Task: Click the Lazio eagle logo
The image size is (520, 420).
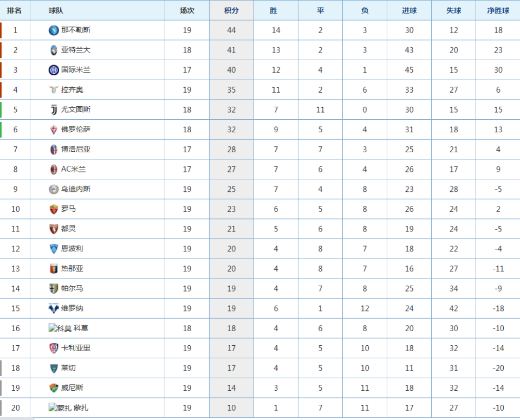Action: pos(54,90)
